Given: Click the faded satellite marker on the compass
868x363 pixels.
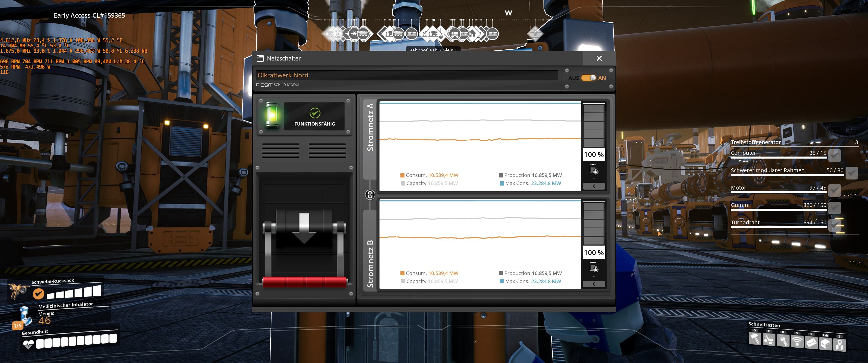Looking at the screenshot, I should (535, 33).
